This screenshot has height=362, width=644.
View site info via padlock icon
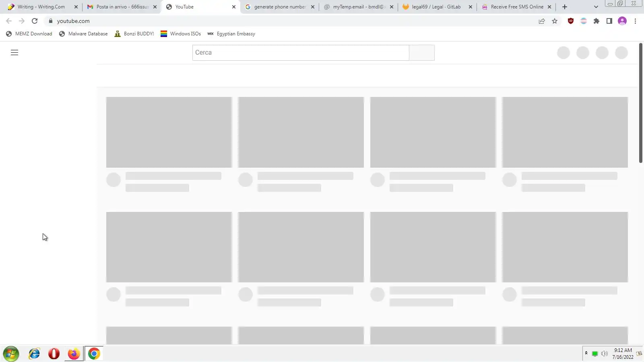click(51, 21)
